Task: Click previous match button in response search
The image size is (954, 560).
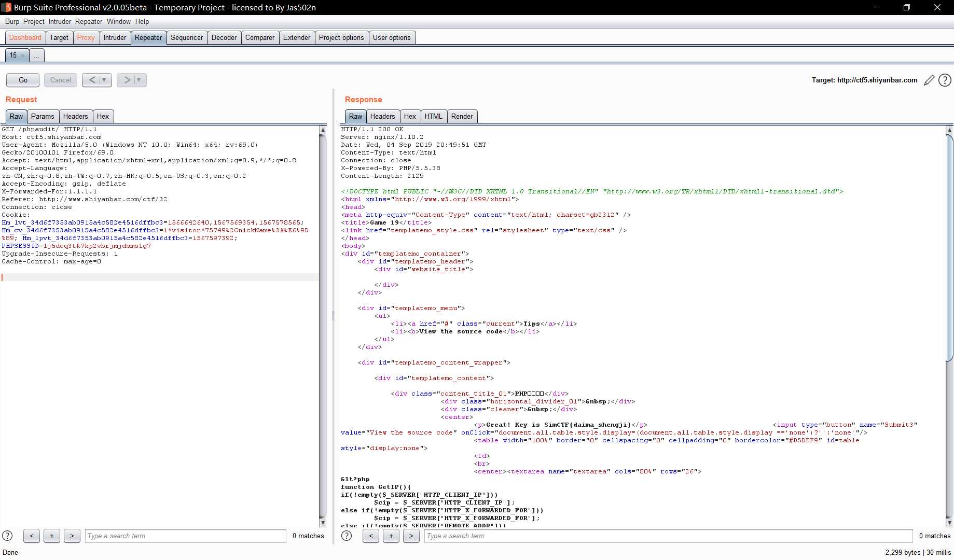Action: click(371, 536)
